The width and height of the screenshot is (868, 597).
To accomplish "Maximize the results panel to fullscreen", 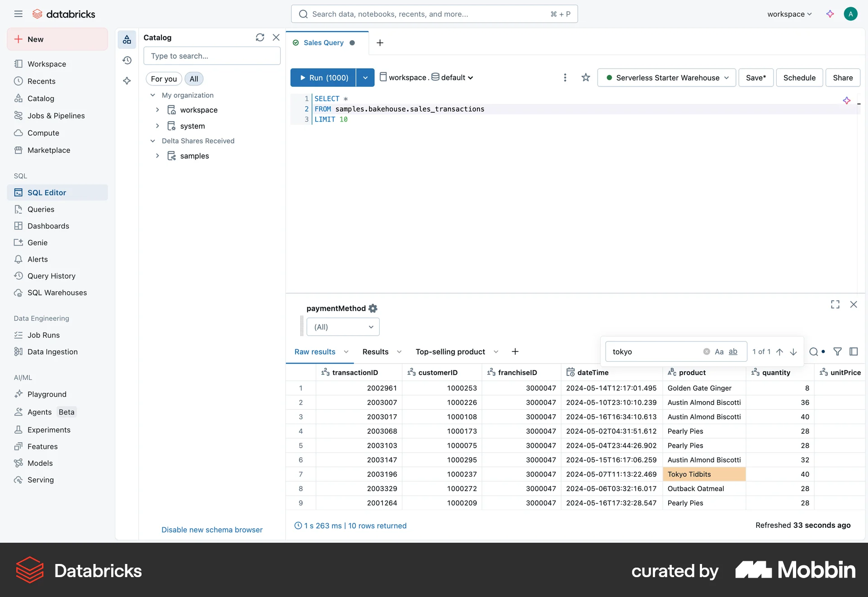I will 835,304.
